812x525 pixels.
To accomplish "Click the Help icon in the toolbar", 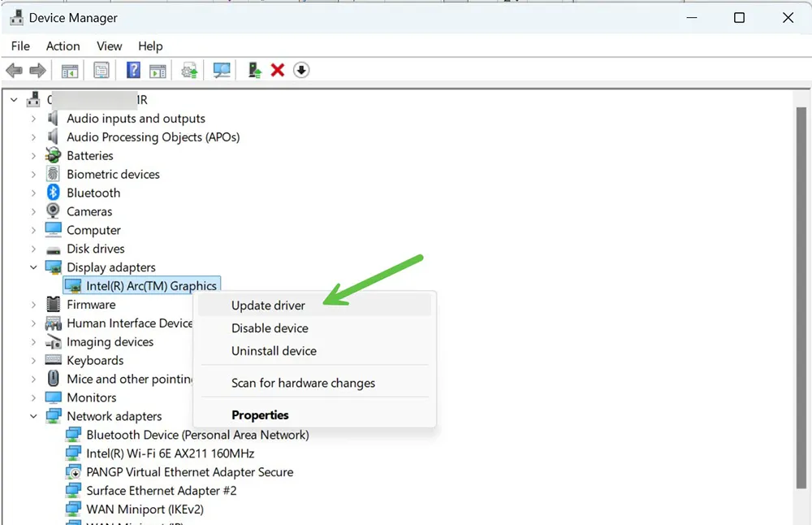I will (x=132, y=70).
